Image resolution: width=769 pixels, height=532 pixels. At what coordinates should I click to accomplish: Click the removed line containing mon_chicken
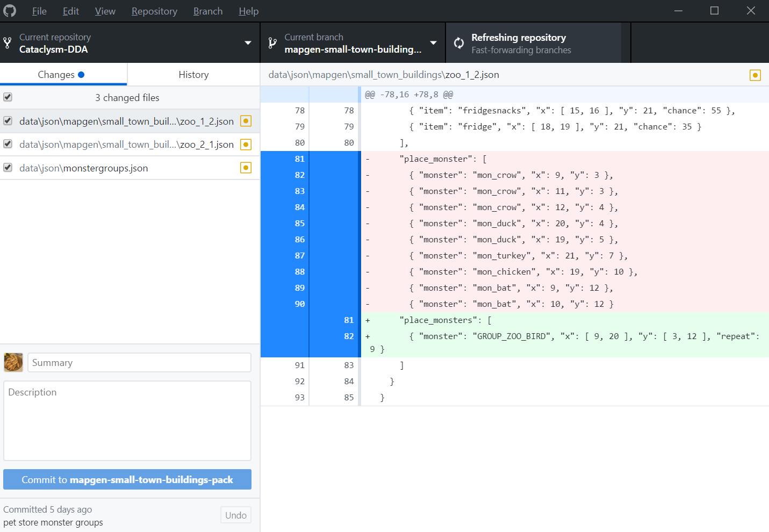tap(565, 272)
